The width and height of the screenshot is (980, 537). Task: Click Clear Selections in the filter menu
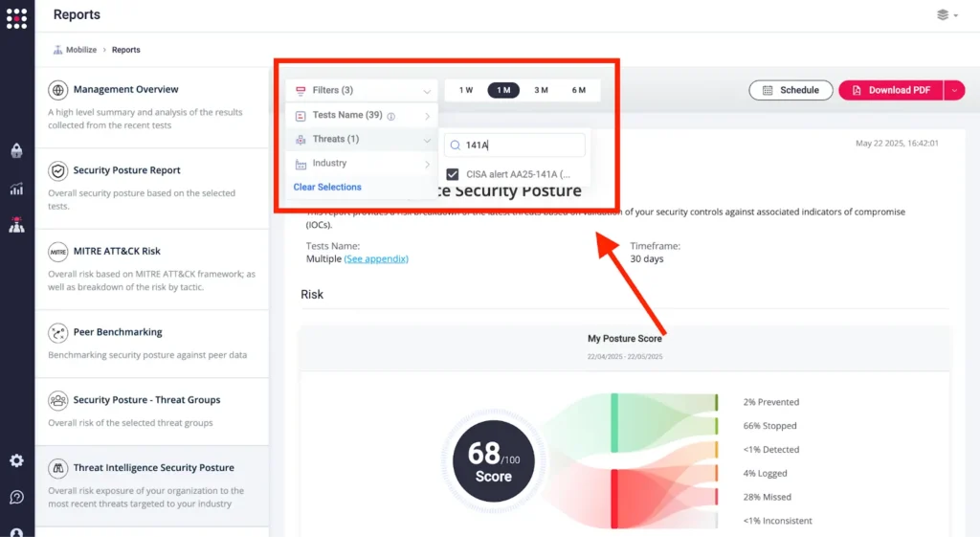[x=327, y=187]
